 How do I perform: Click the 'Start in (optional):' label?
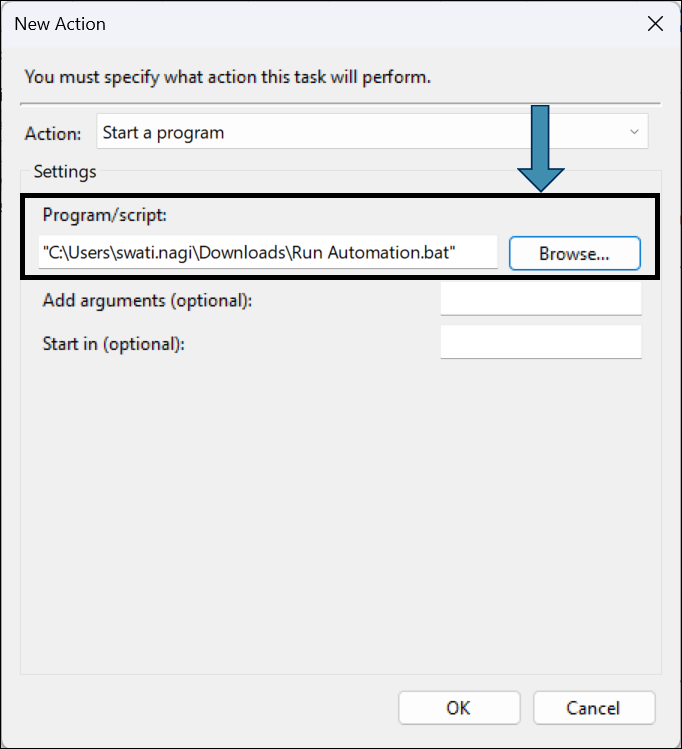point(114,343)
